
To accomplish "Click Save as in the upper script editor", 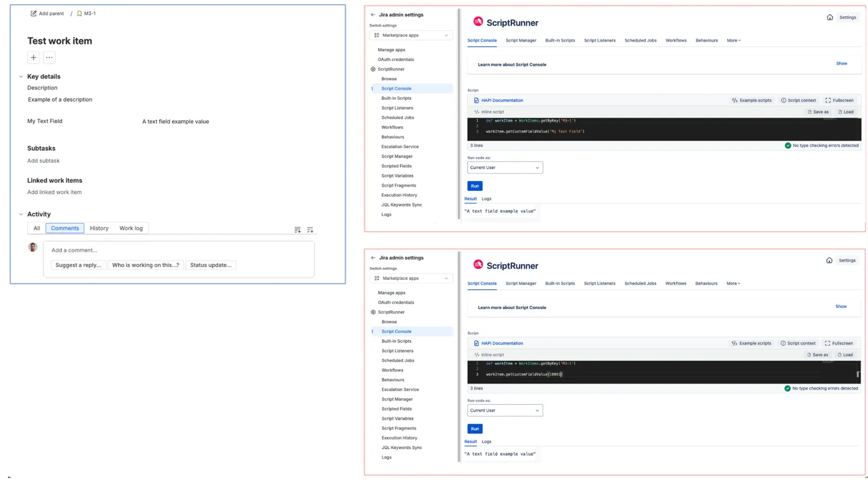I will coord(818,112).
